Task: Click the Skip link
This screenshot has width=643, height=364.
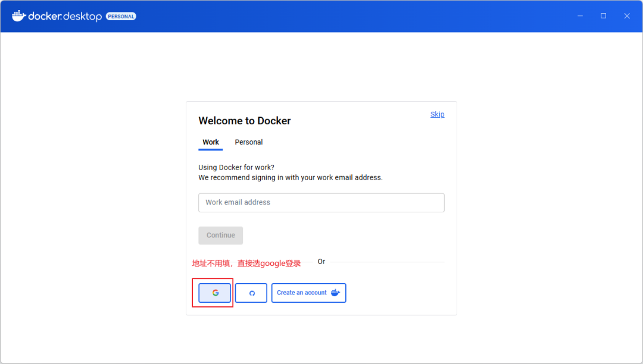Action: (437, 114)
